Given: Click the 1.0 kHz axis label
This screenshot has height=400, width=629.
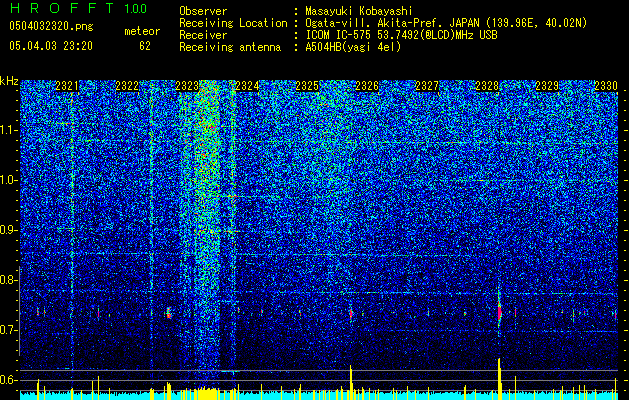Looking at the screenshot, I should point(8,180).
